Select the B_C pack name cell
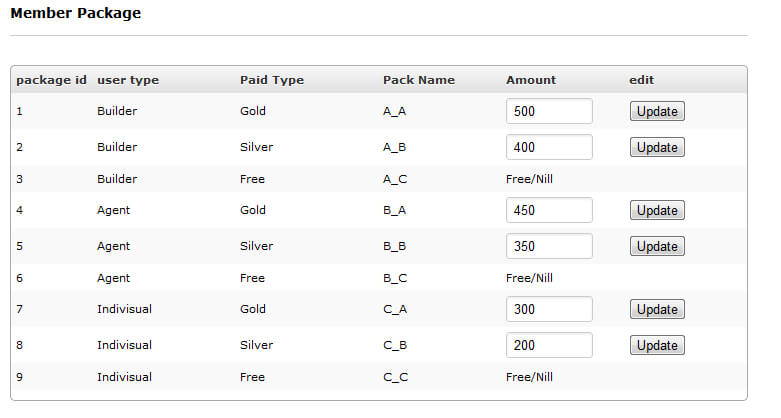781x418 pixels. click(x=395, y=278)
